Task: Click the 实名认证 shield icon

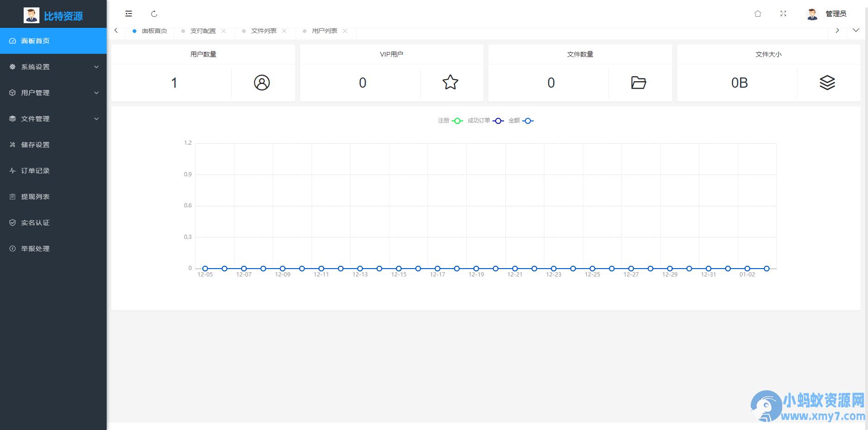Action: click(13, 223)
